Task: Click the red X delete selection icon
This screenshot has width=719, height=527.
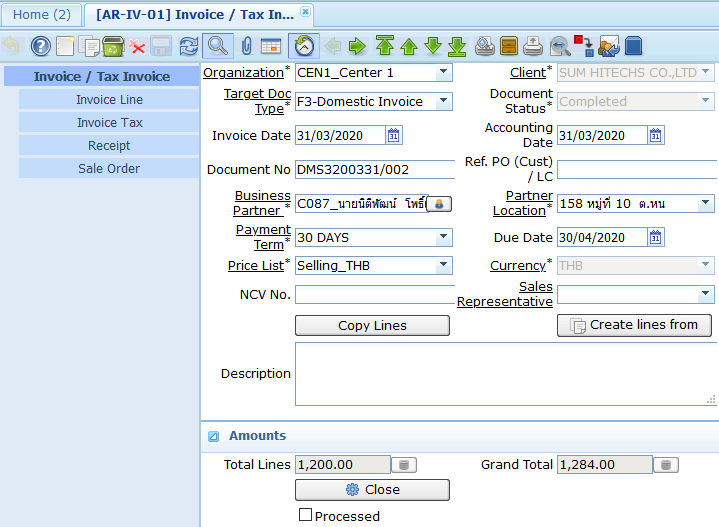Action: click(137, 46)
